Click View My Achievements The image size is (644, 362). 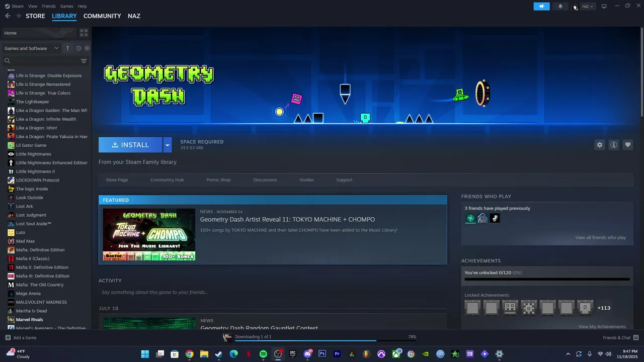tap(602, 327)
